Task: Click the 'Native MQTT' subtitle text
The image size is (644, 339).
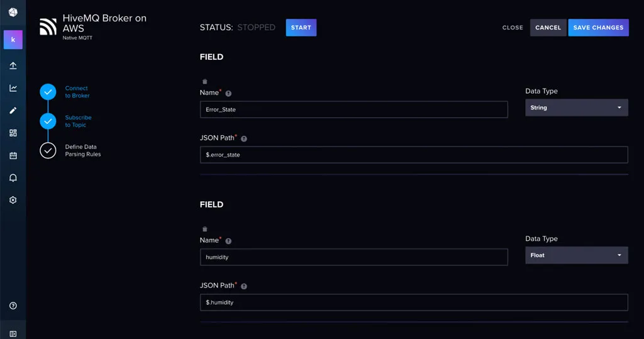Action: [x=77, y=38]
